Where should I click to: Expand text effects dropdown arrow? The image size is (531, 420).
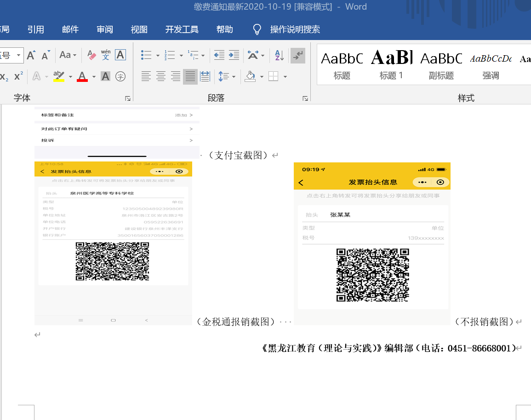[x=46, y=77]
